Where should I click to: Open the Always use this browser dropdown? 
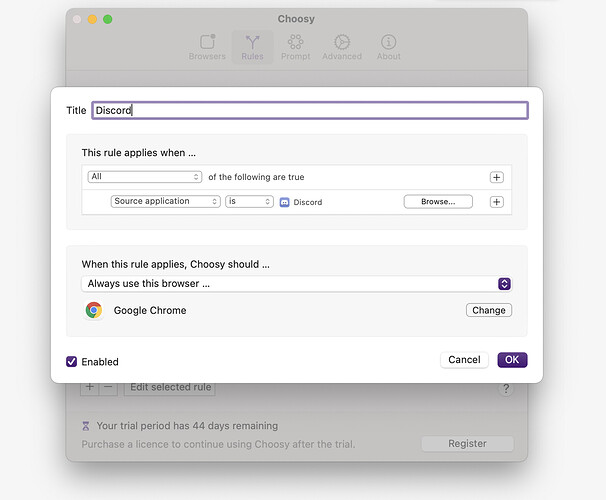297,284
